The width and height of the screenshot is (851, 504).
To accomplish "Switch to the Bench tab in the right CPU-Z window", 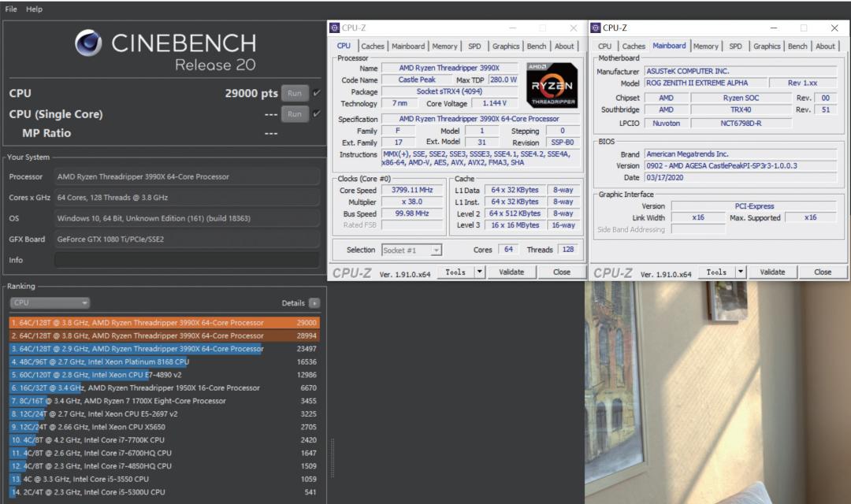I will [797, 46].
